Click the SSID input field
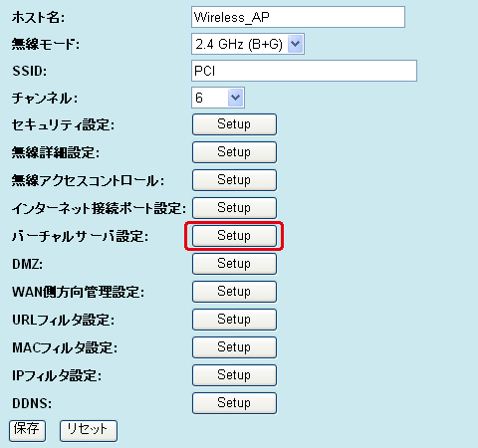 pos(304,71)
